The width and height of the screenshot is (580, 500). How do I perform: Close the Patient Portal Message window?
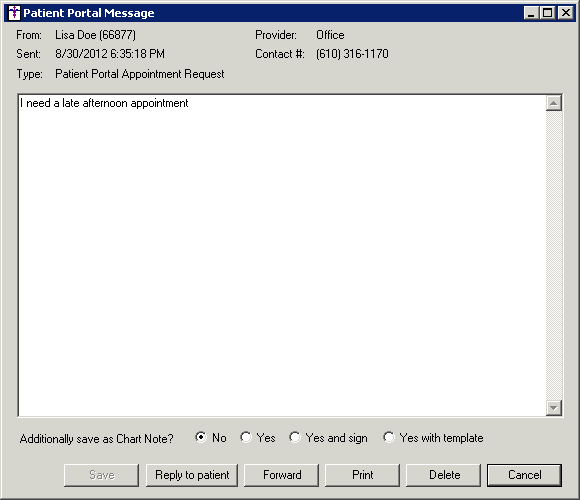[x=565, y=13]
